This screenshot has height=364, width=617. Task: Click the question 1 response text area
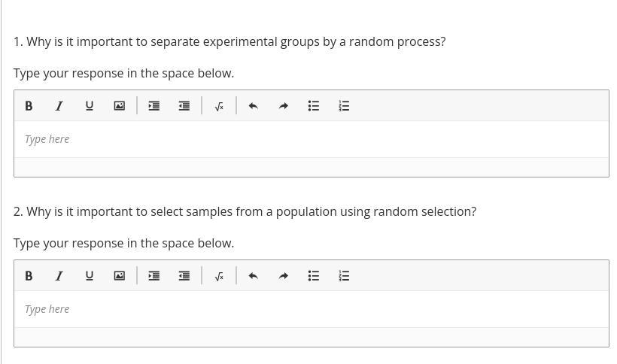pos(311,139)
